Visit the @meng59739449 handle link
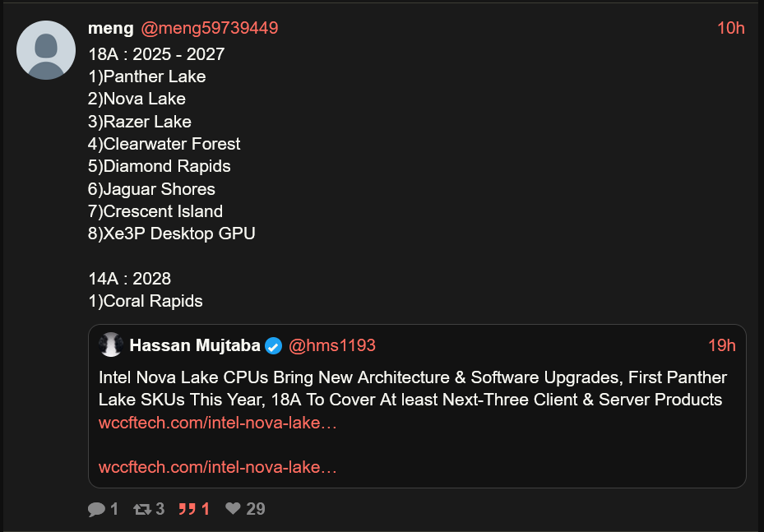Screen dimensions: 764x532 [210, 28]
